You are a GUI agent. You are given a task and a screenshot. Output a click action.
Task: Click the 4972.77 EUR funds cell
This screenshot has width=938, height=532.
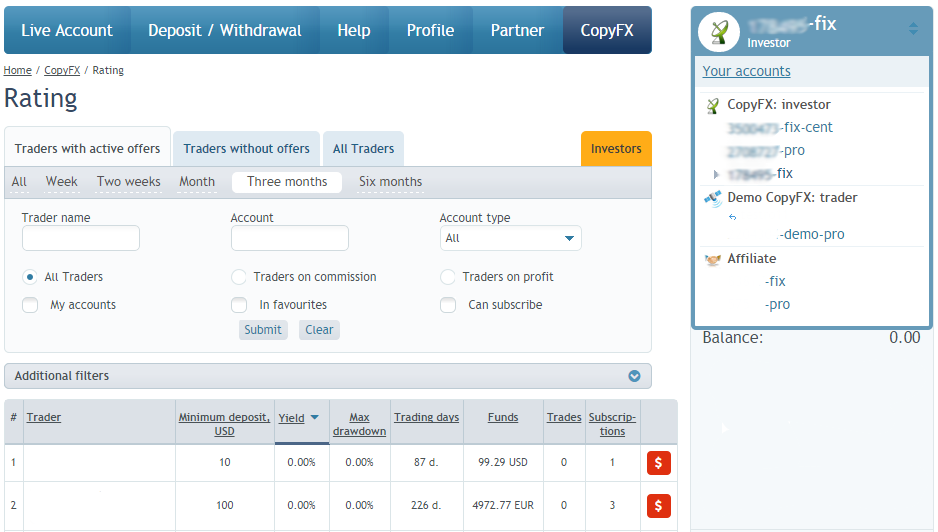pyautogui.click(x=503, y=506)
